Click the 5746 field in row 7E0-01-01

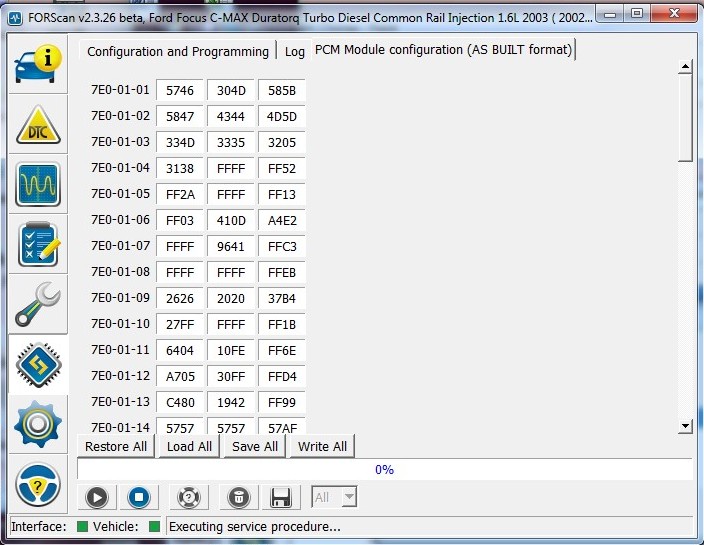(x=180, y=90)
